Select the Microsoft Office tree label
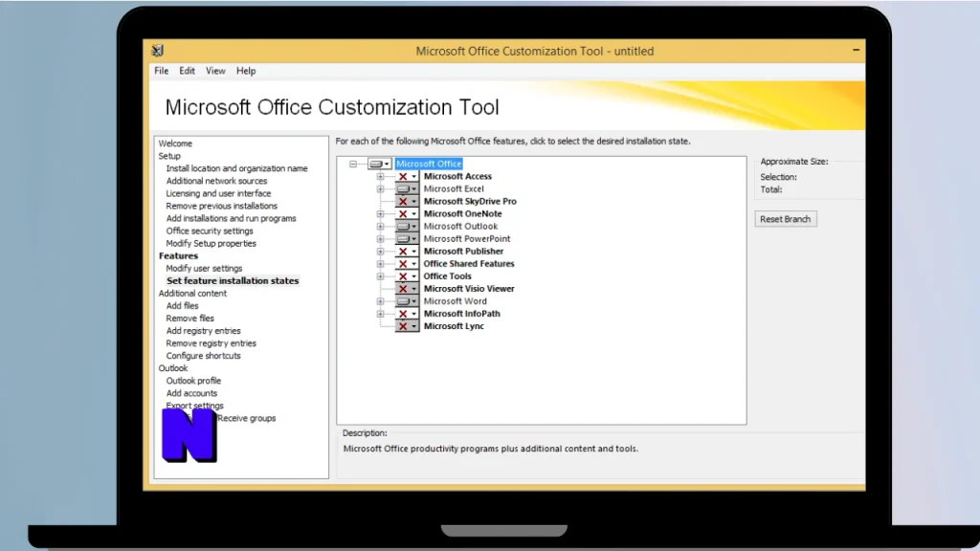The image size is (980, 551). coord(429,164)
